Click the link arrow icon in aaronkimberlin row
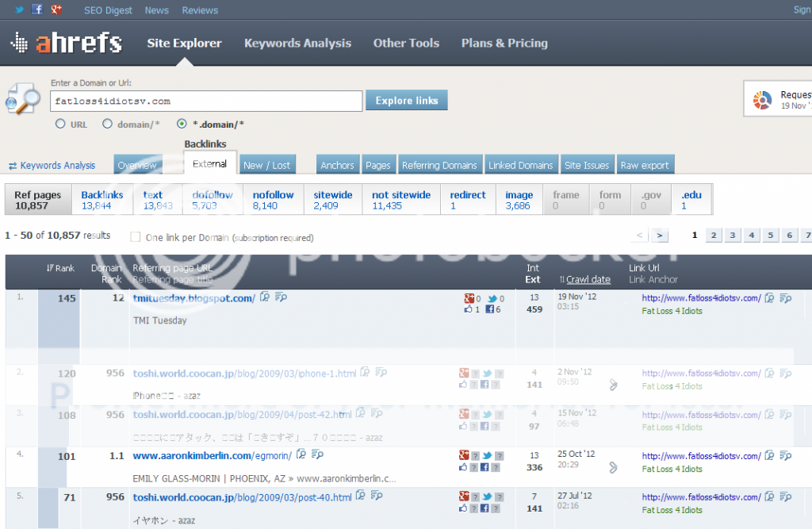The width and height of the screenshot is (812, 529). [x=613, y=467]
